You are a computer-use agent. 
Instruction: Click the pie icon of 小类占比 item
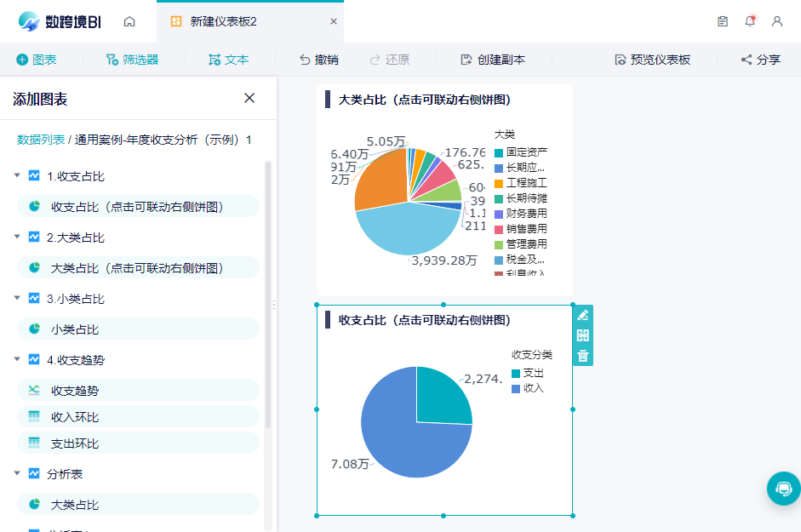click(x=34, y=329)
